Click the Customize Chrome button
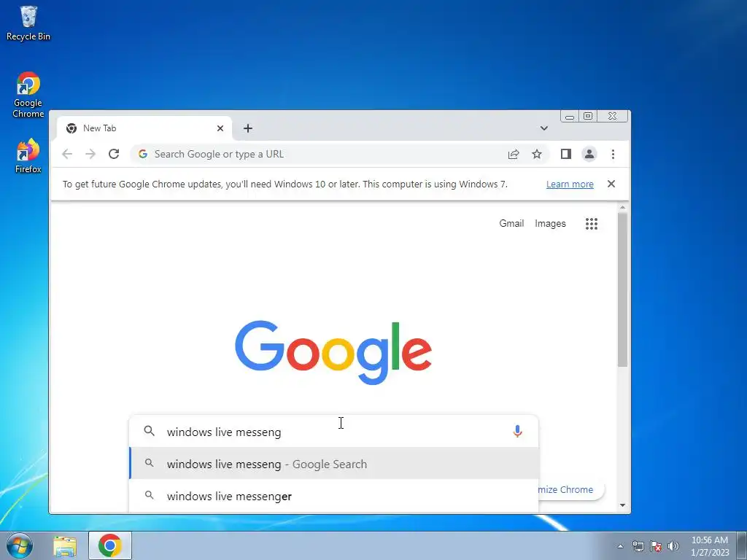Viewport: 747px width, 560px height. click(570, 489)
